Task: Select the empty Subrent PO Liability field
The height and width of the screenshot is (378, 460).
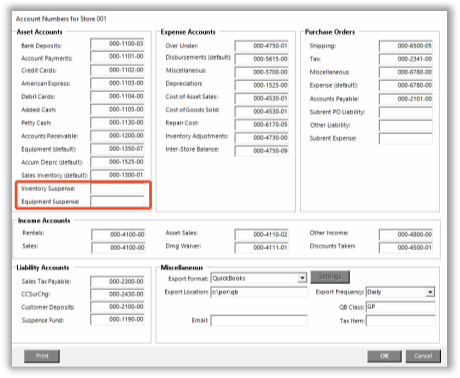Action: [x=406, y=112]
